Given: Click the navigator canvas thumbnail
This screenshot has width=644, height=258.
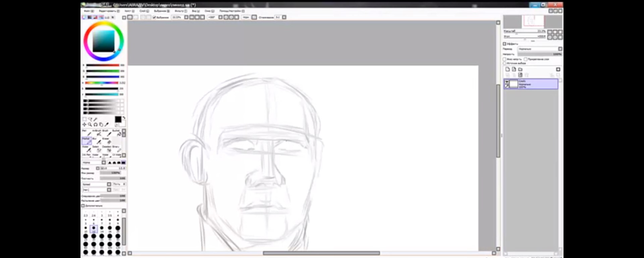Looking at the screenshot, I should [533, 21].
